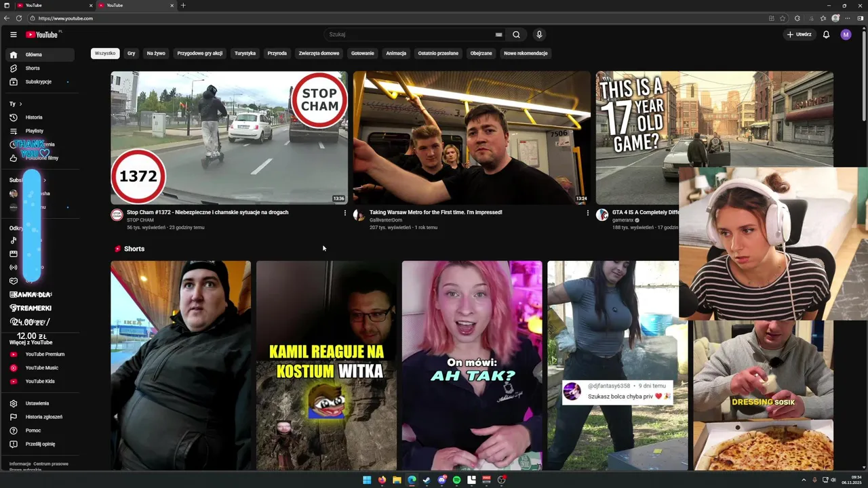Open the YouTube hamburger guide menu
868x488 pixels.
pos(14,35)
